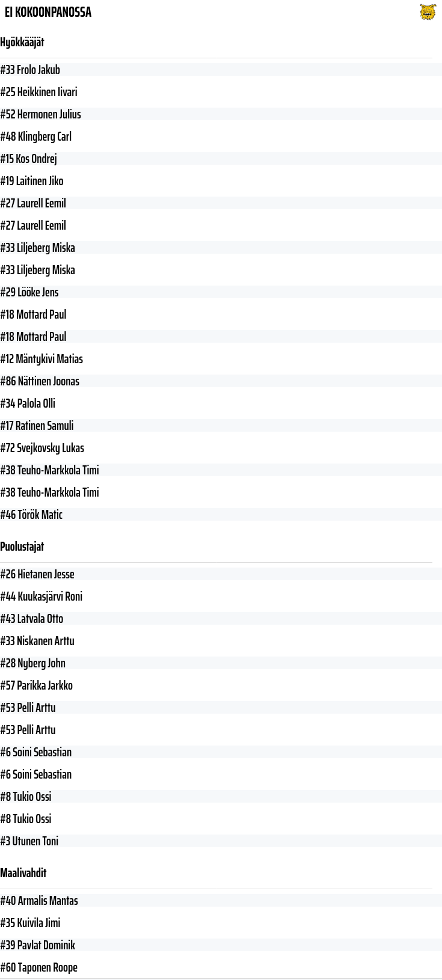Open Nättinen Joonas player entry
Image resolution: width=442 pixels, height=980 pixels.
[40, 381]
